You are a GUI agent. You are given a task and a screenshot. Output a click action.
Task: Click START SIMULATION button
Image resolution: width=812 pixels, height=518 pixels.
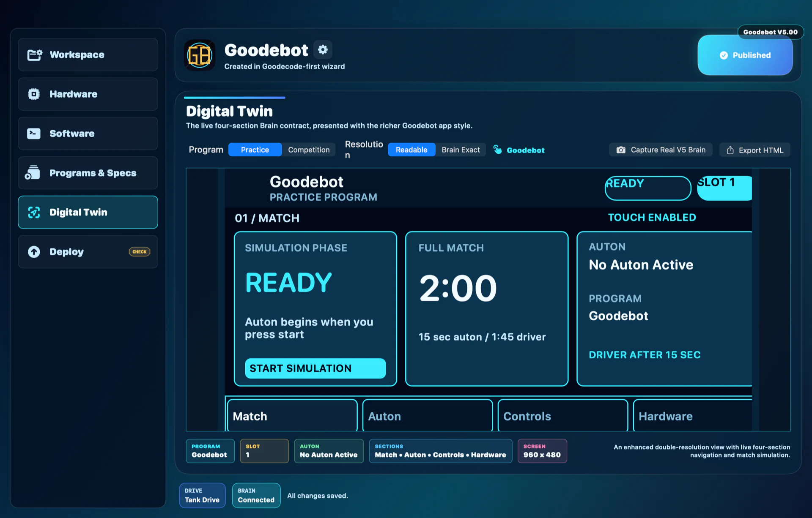pyautogui.click(x=315, y=368)
